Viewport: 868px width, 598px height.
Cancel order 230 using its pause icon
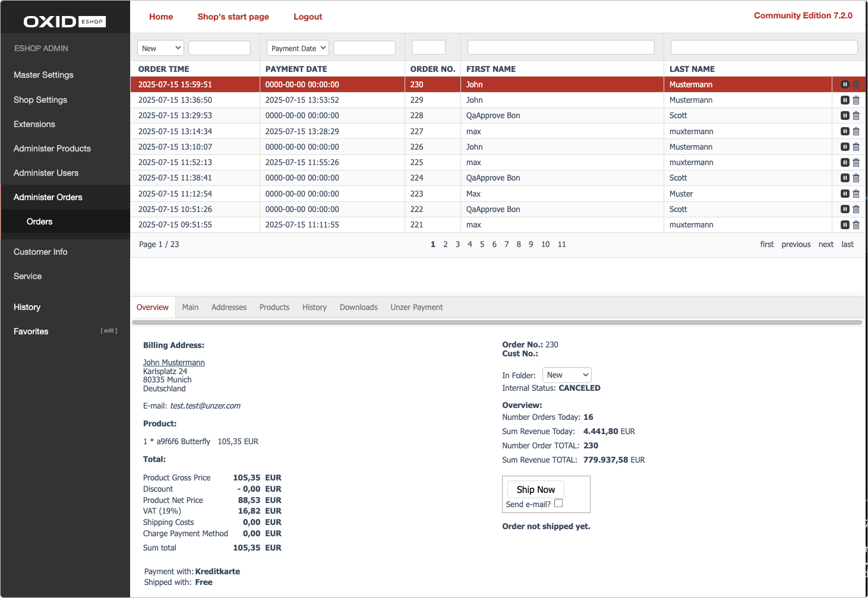click(845, 84)
